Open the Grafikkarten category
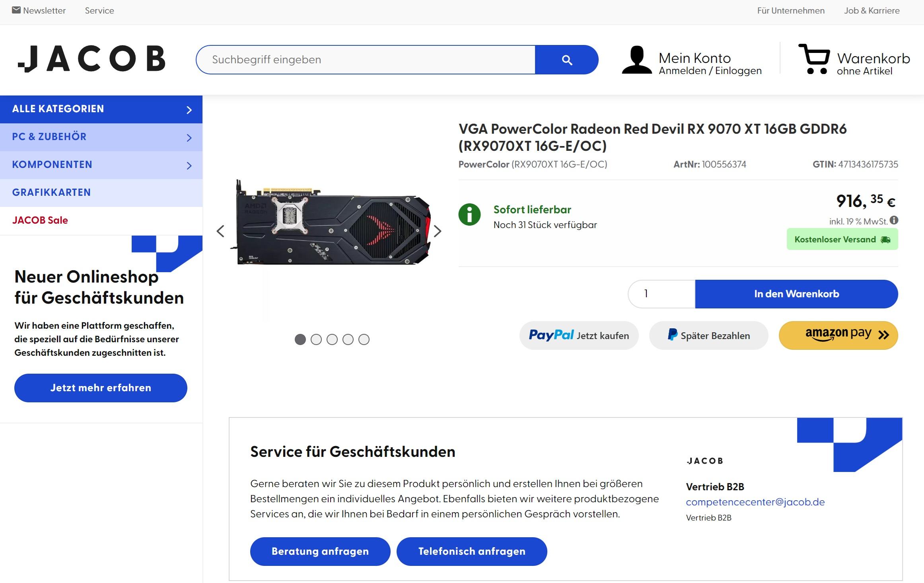The image size is (924, 583). coord(51,193)
